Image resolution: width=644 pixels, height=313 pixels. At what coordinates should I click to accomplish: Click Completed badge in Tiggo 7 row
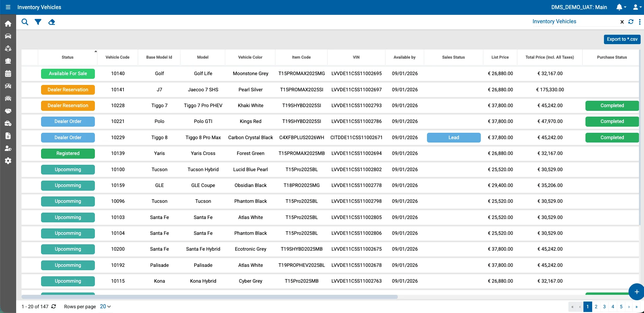point(612,105)
